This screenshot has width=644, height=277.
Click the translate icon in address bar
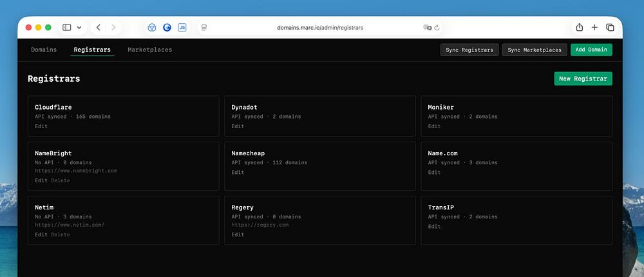[x=428, y=28]
